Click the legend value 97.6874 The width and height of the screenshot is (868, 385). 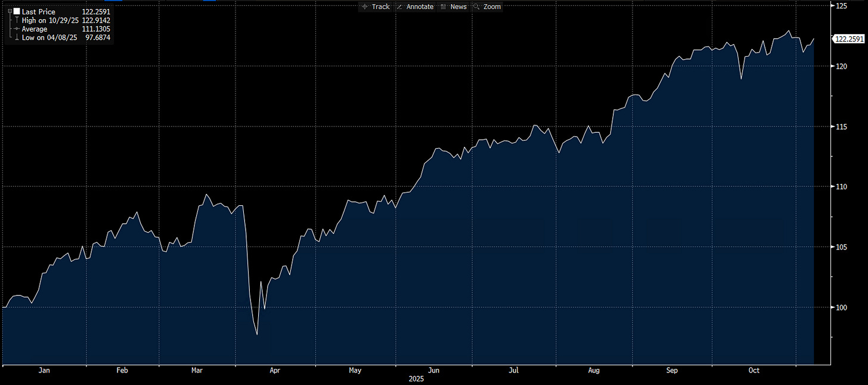coord(98,37)
